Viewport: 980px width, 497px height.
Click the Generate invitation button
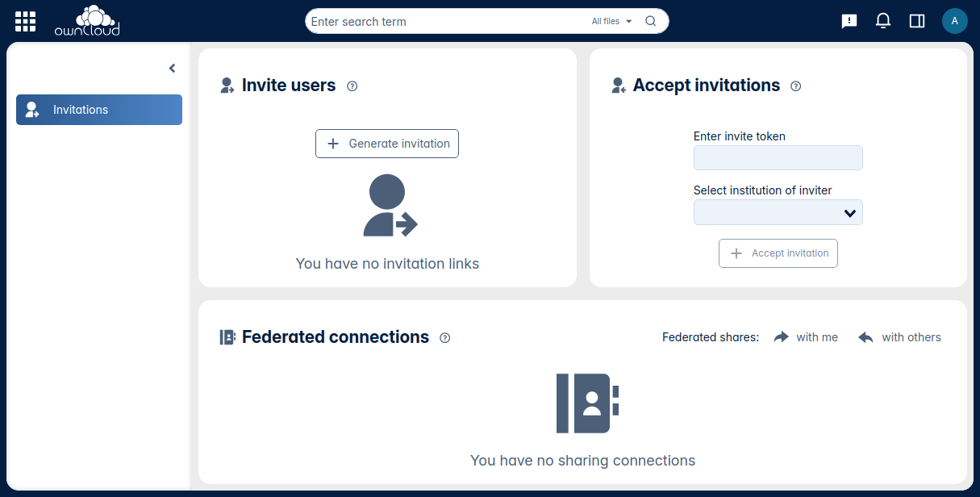pos(387,143)
